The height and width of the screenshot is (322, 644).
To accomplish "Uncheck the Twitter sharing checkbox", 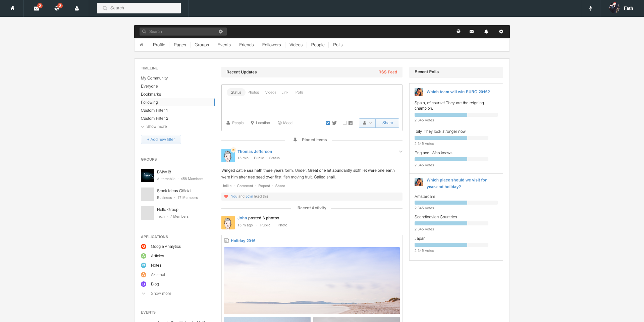I will click(x=328, y=123).
